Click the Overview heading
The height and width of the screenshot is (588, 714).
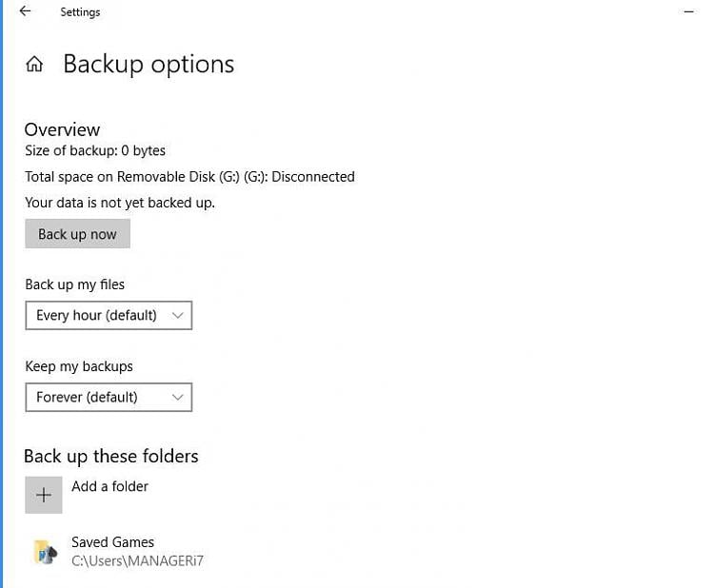(62, 129)
